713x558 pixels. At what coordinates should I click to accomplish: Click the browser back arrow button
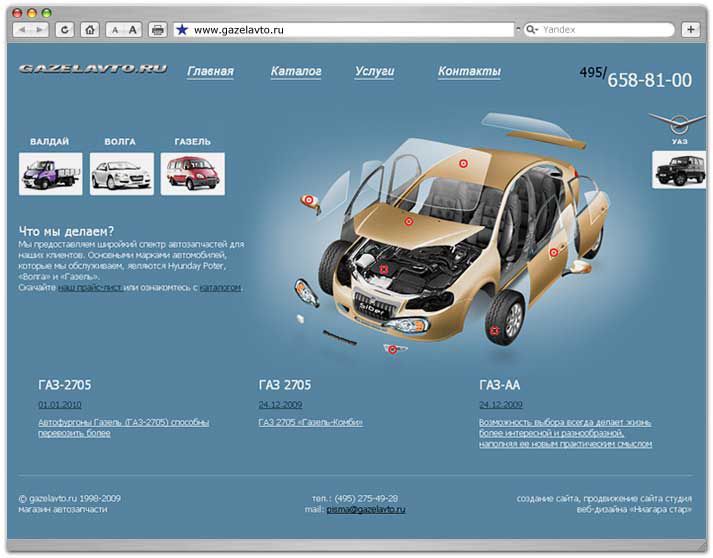[22, 30]
